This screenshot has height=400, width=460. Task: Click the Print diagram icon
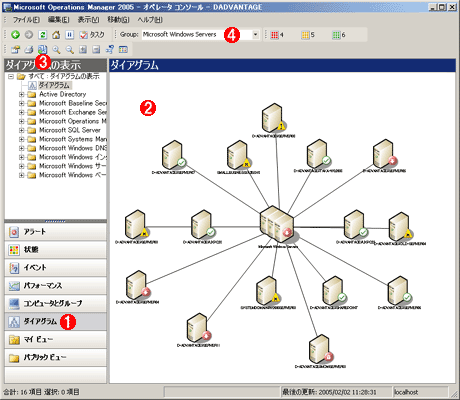tap(29, 50)
